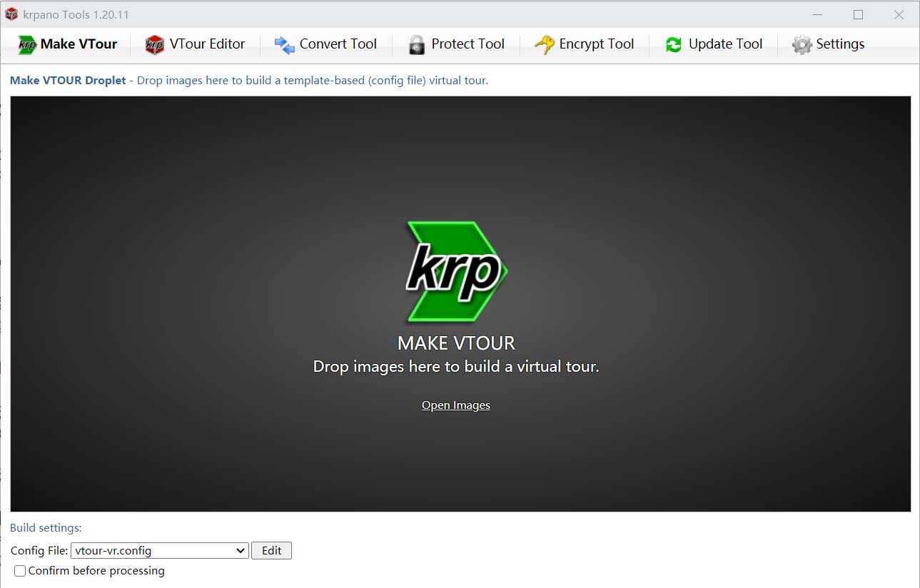Viewport: 920px width, 588px height.
Task: Click the white "MAKE VTOUR" title text
Action: point(456,343)
